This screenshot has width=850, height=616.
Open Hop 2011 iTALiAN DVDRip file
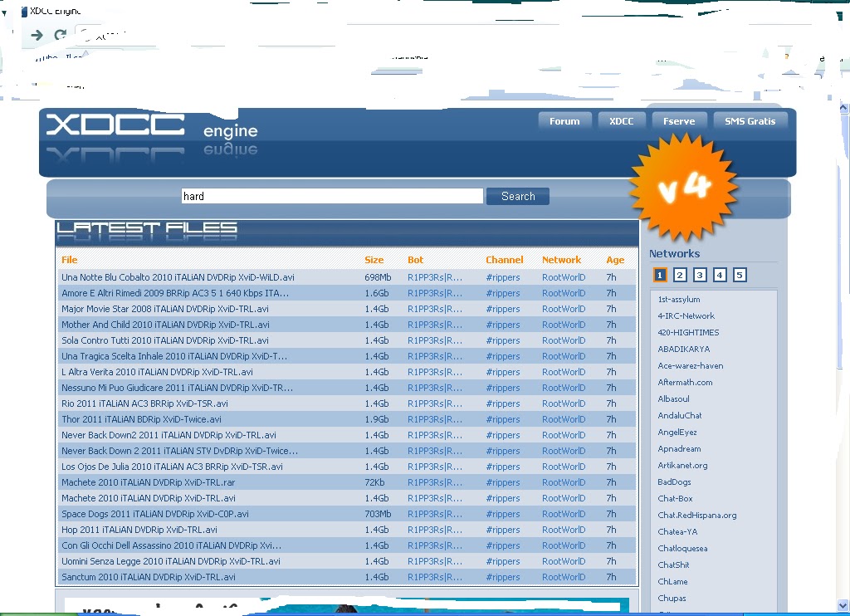pos(139,529)
